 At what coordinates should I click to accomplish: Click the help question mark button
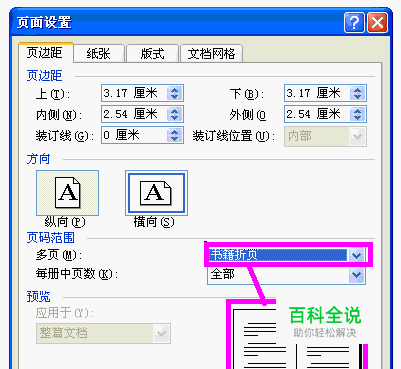click(354, 23)
